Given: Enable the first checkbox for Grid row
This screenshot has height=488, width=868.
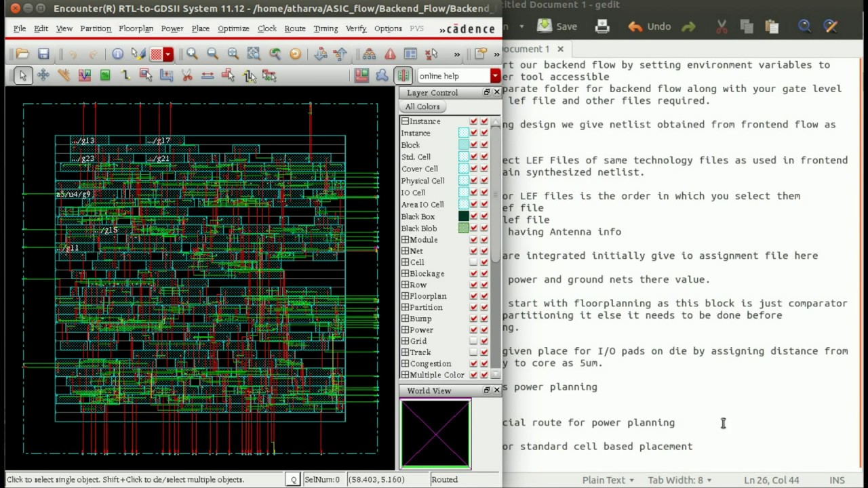Looking at the screenshot, I should (473, 341).
